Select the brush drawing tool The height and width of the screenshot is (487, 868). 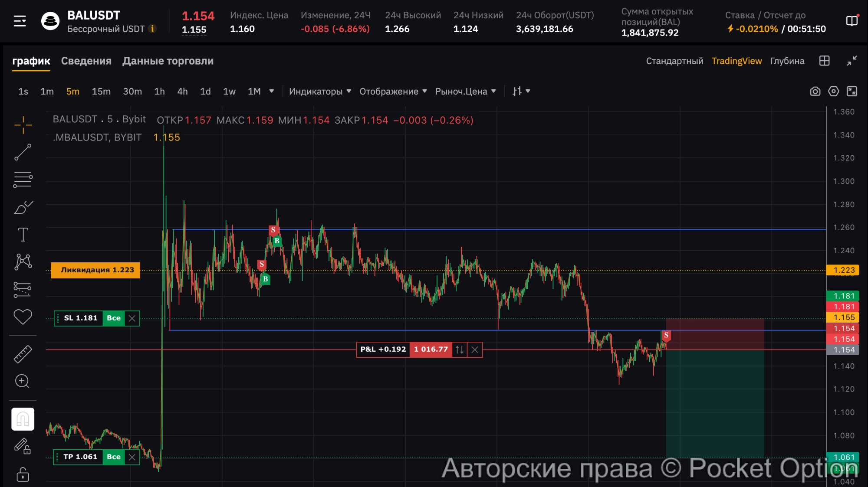[x=23, y=208]
